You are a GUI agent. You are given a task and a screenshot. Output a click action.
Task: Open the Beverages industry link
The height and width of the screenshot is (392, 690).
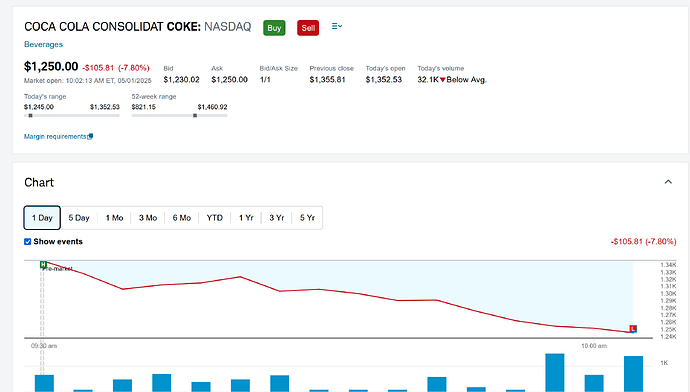click(x=43, y=44)
